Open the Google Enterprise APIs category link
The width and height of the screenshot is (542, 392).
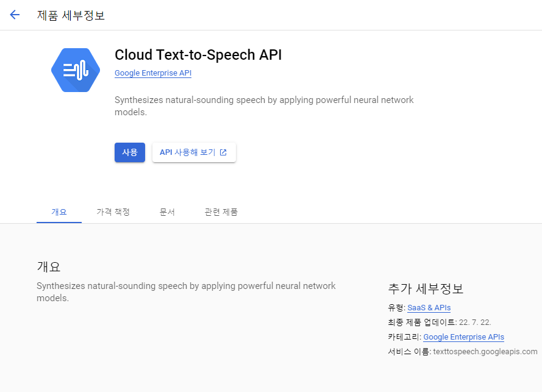point(463,337)
